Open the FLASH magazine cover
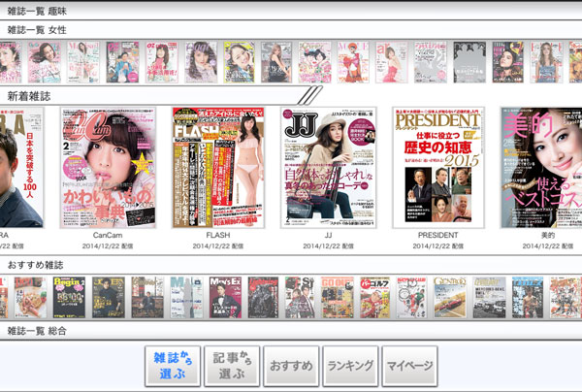Image resolution: width=582 pixels, height=392 pixels. [x=218, y=168]
